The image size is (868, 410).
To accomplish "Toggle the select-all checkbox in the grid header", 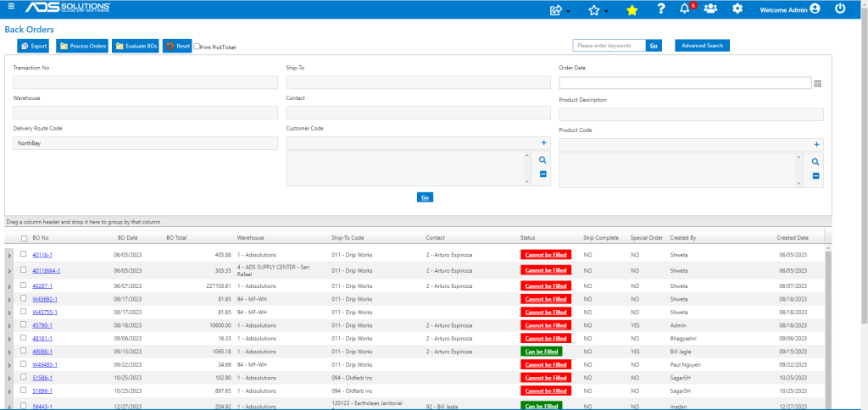I will (24, 239).
